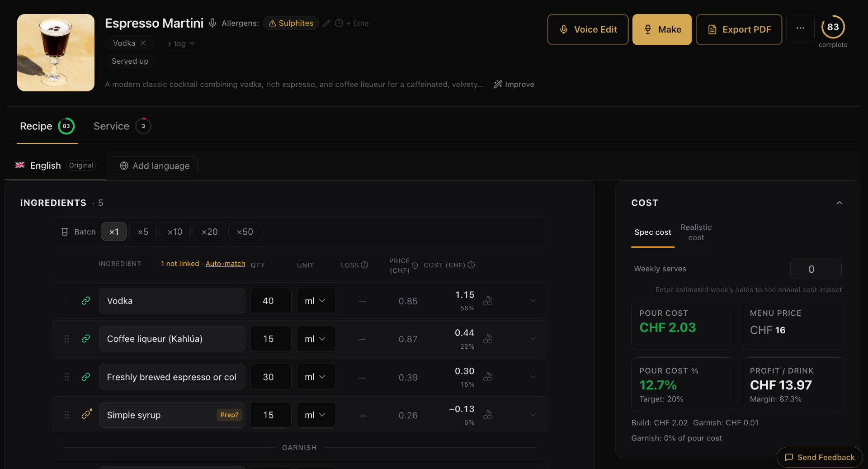The width and height of the screenshot is (868, 469).
Task: Click the link icon for Freshly brewed espresso
Action: [x=85, y=377]
